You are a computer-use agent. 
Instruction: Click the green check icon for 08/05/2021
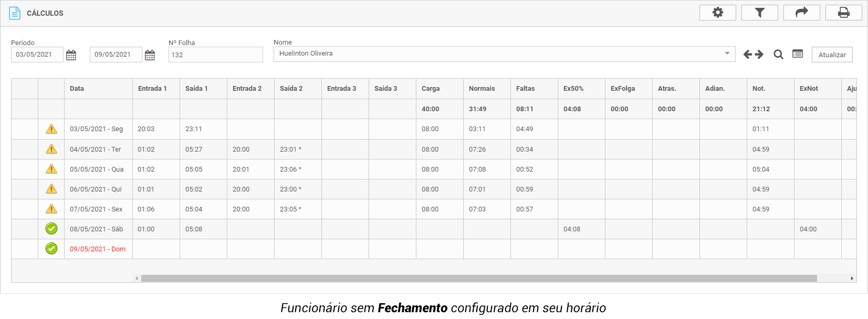[x=51, y=229]
